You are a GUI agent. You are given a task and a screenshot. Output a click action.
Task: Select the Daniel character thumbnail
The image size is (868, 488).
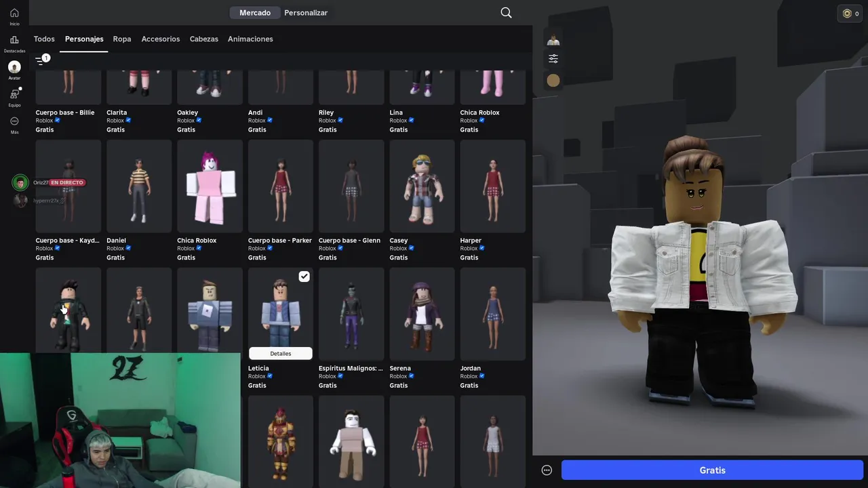point(139,186)
